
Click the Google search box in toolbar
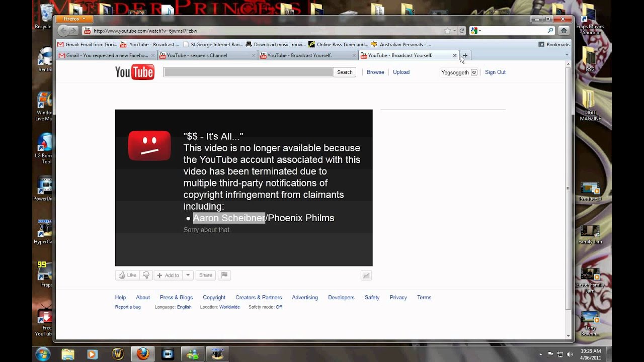coord(513,31)
